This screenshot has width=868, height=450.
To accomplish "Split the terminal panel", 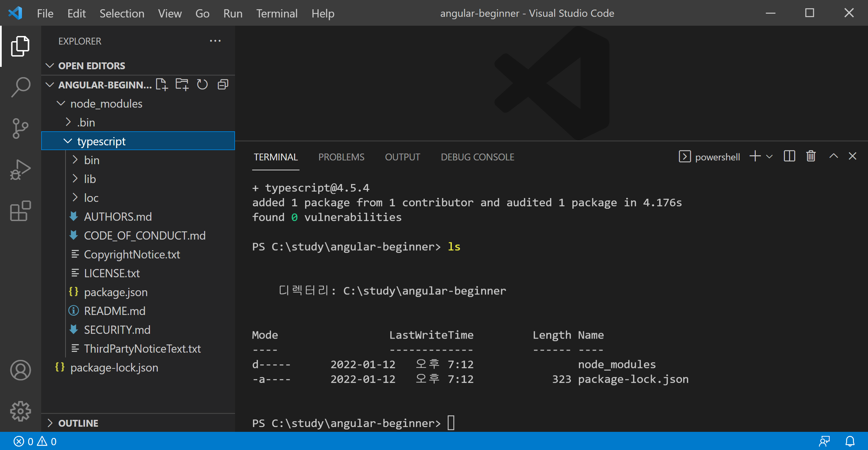I will [x=789, y=156].
